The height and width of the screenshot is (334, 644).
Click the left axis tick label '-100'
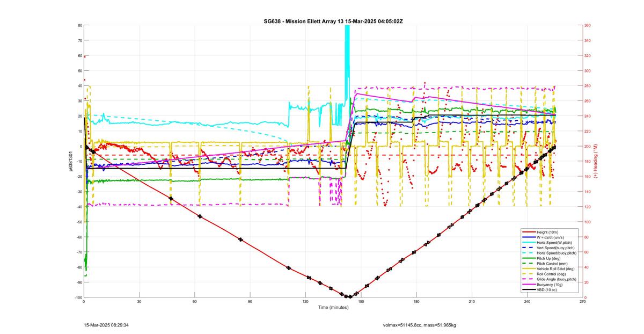78,297
